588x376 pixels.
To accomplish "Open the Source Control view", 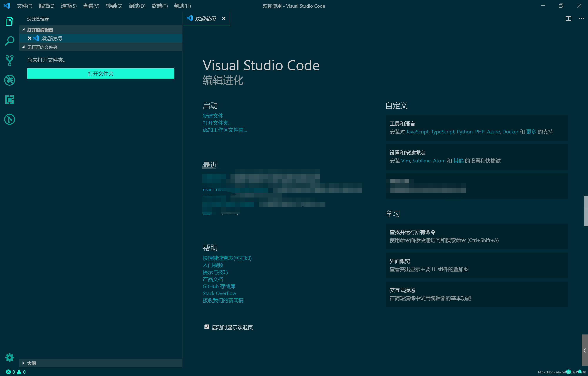I will pos(10,60).
